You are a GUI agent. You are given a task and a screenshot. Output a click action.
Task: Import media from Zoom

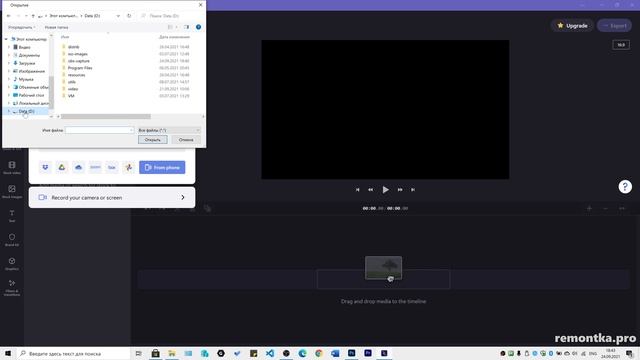point(95,167)
